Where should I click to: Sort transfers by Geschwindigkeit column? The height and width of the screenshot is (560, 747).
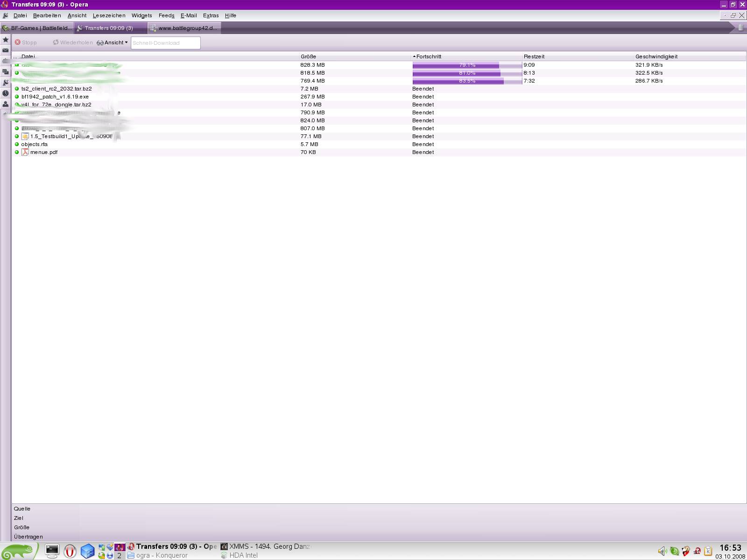[690, 56]
